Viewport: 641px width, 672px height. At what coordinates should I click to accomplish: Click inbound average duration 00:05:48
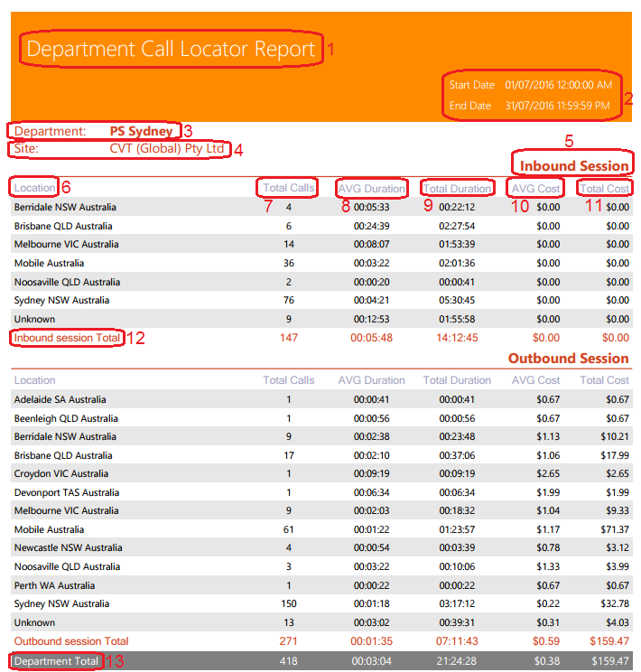371,338
